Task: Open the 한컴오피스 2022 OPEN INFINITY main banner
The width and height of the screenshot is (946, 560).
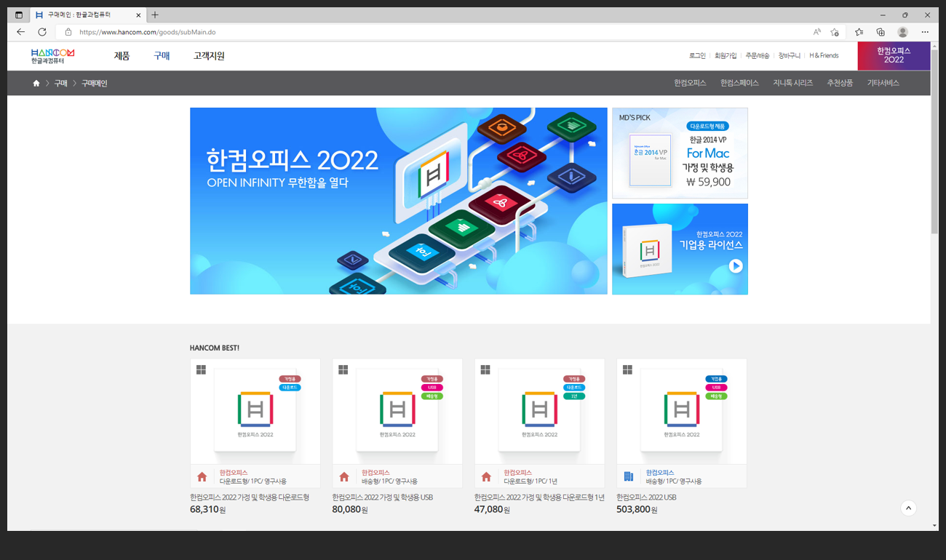Action: tap(399, 201)
